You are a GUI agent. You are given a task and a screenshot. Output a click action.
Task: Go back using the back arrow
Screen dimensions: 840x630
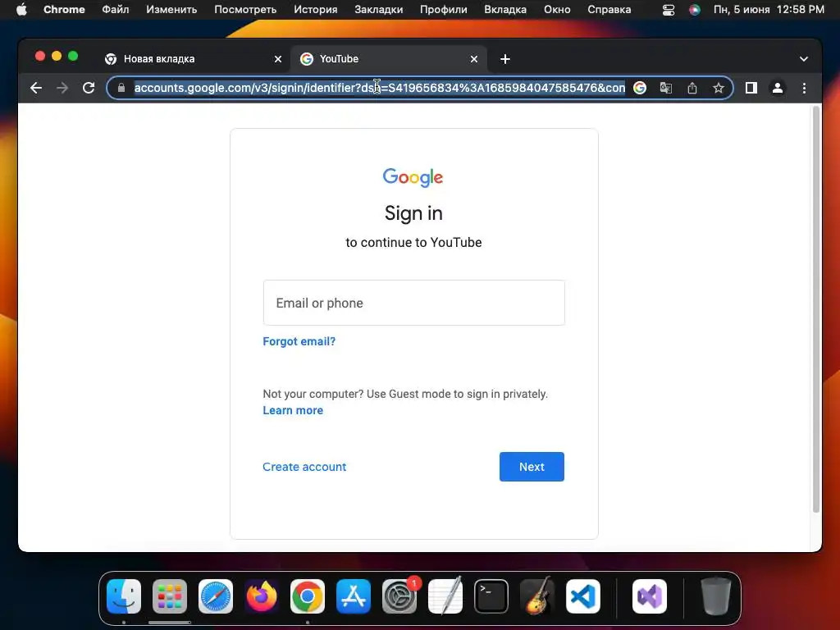36,88
